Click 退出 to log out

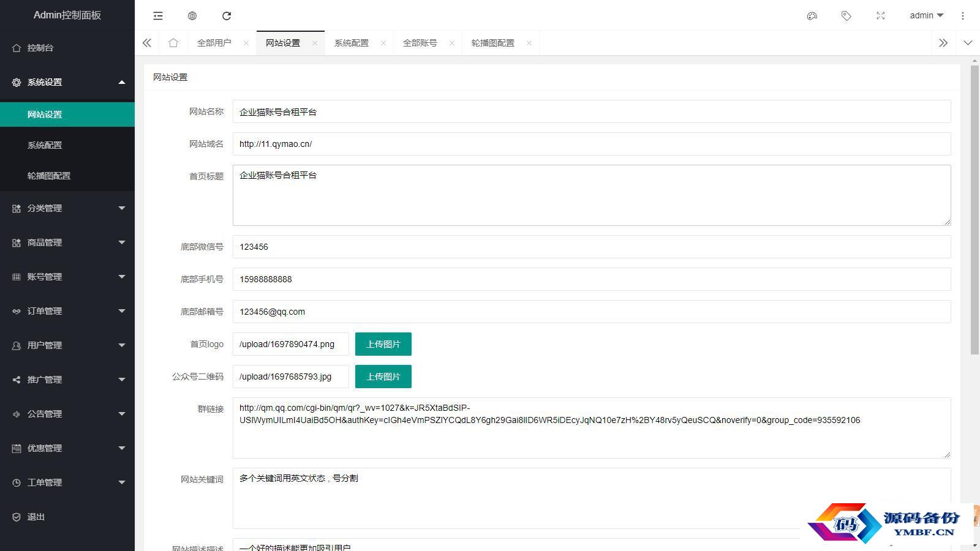pos(67,517)
